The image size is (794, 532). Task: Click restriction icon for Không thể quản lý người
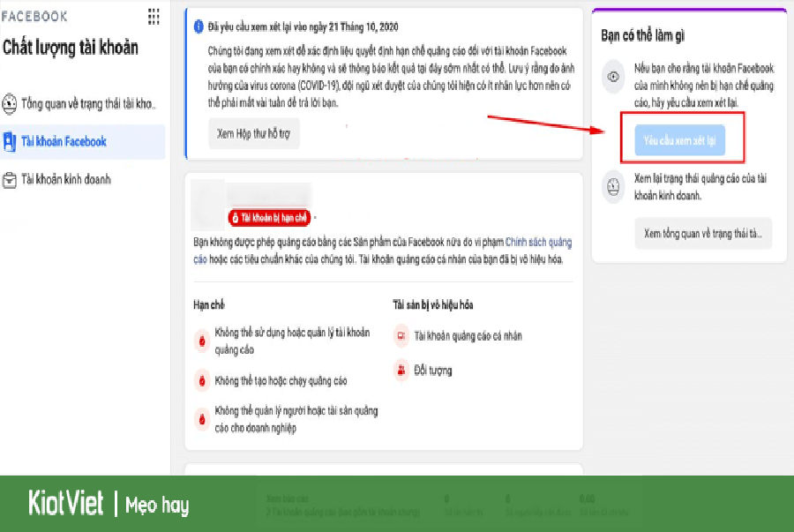(x=202, y=419)
